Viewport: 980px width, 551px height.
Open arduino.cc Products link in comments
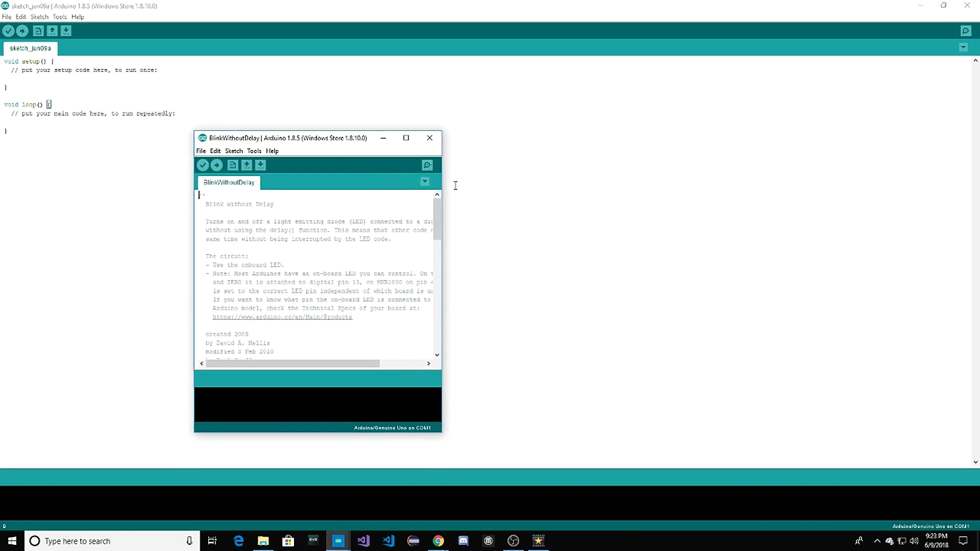click(x=282, y=317)
